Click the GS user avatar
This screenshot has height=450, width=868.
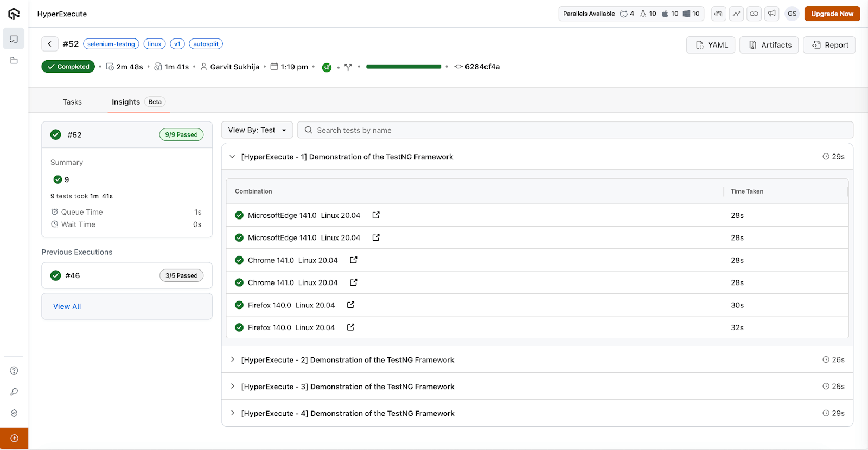[792, 14]
